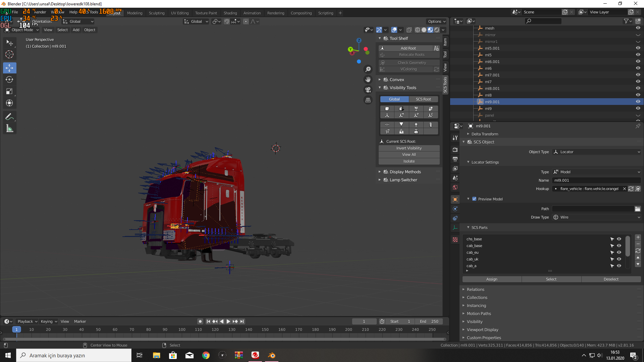
Task: Activate the Transform tool
Action: pyautogui.click(x=9, y=103)
